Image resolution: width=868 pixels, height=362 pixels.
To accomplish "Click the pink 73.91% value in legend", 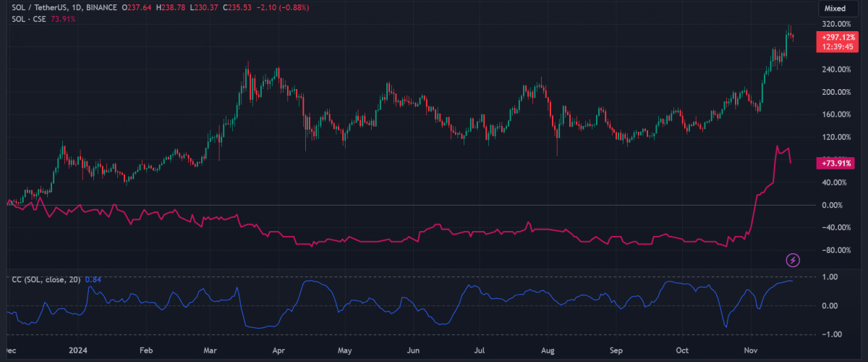I will click(61, 18).
